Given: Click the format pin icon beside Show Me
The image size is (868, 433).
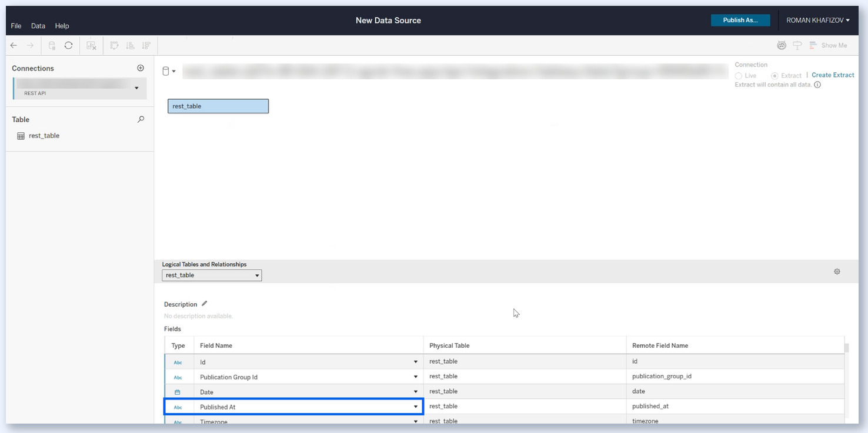Looking at the screenshot, I should tap(797, 45).
